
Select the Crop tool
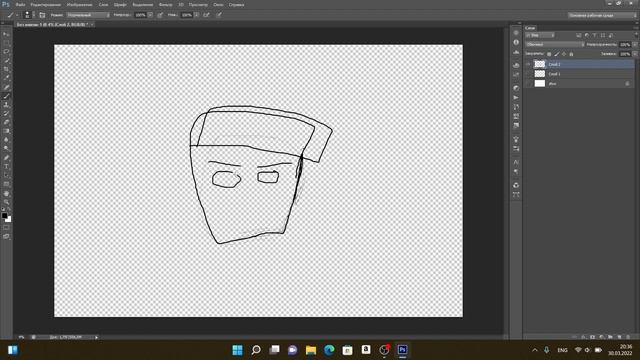[x=6, y=69]
